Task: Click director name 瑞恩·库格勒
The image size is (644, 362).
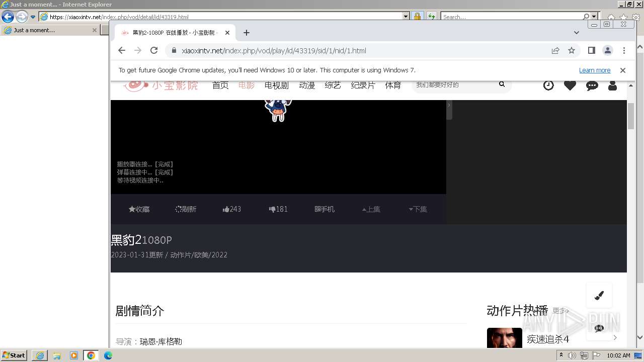Action: (161, 341)
